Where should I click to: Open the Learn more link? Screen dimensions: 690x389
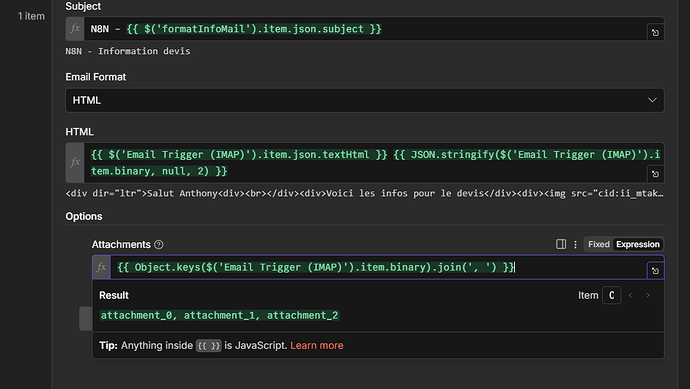[317, 345]
